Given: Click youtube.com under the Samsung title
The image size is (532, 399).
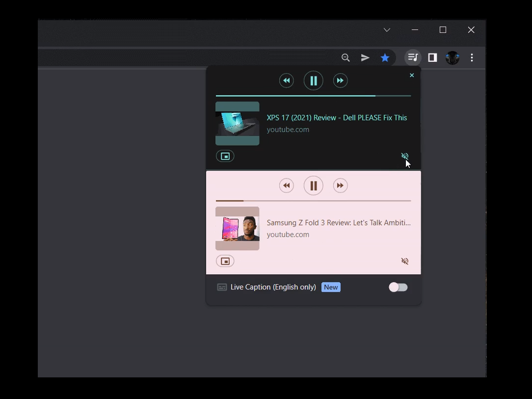Looking at the screenshot, I should coord(288,235).
